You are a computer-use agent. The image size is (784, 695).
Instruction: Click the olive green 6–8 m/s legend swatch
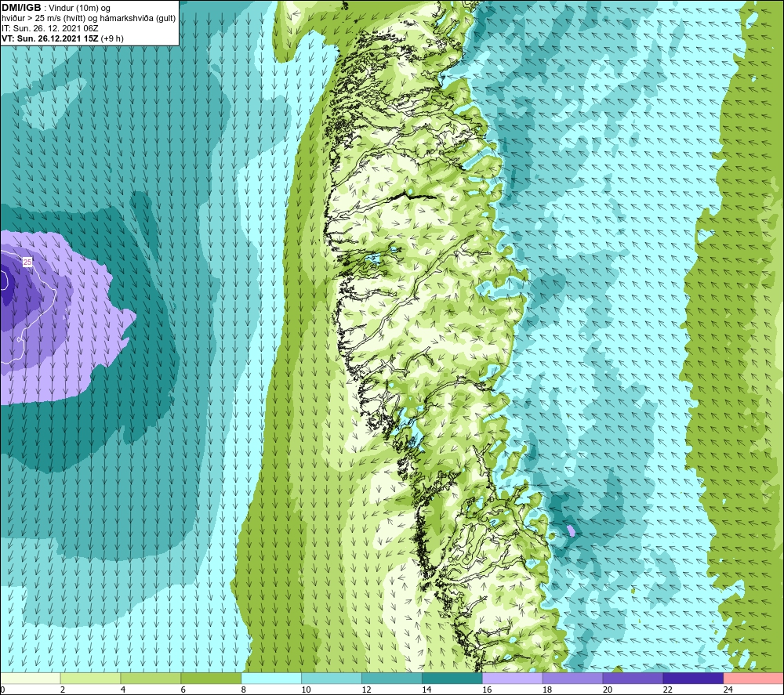point(211,678)
